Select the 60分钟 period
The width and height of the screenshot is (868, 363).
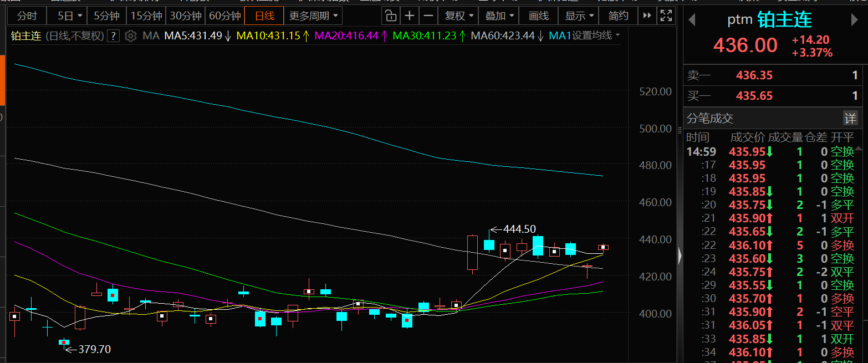tap(224, 16)
